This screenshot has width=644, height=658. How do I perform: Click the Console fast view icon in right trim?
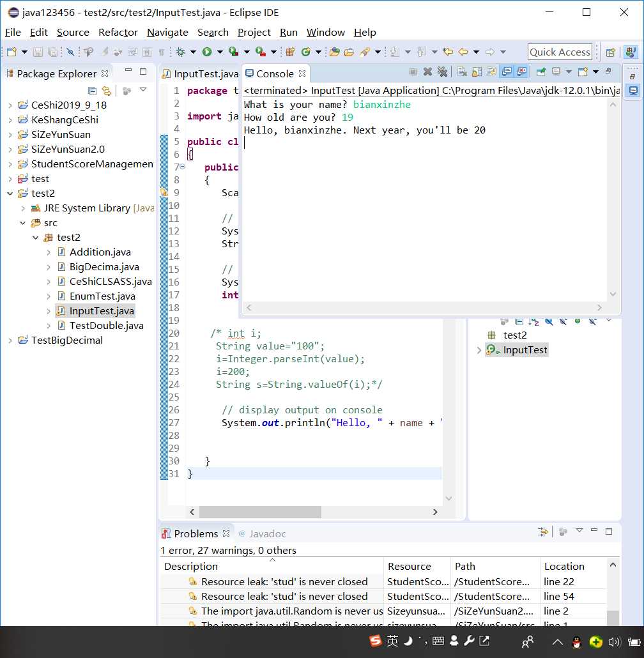coord(633,91)
